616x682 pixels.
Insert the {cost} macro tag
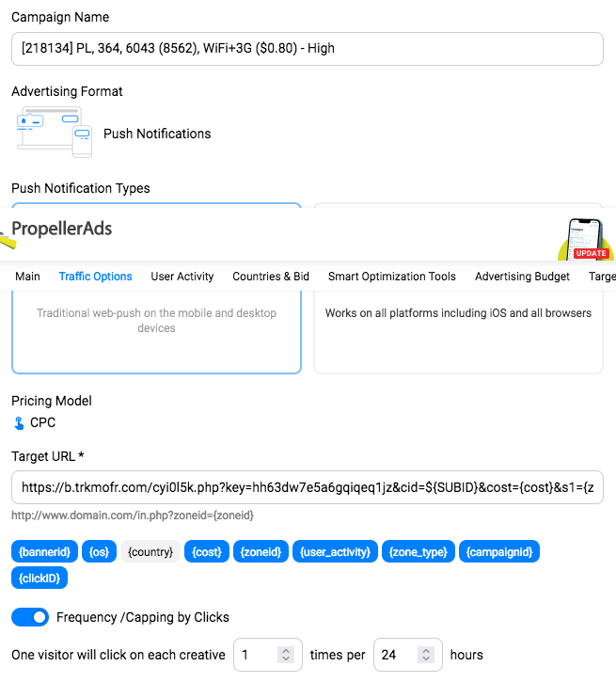(207, 551)
